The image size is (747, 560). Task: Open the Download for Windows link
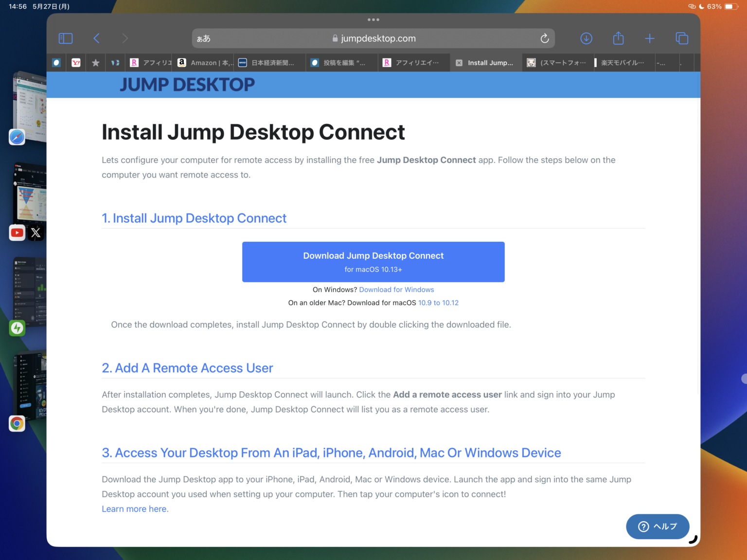(x=396, y=289)
